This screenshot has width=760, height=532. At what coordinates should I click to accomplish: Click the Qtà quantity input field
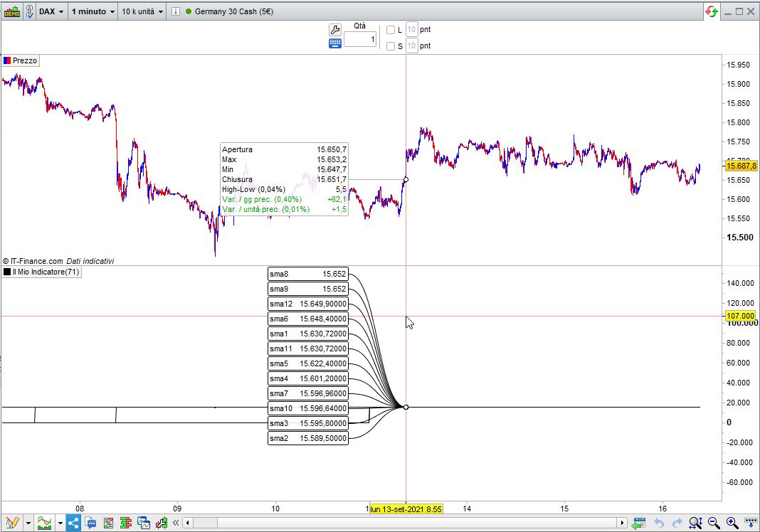360,40
